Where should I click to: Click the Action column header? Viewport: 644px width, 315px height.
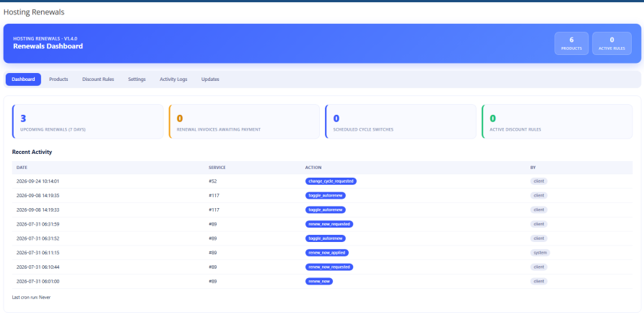(x=313, y=168)
